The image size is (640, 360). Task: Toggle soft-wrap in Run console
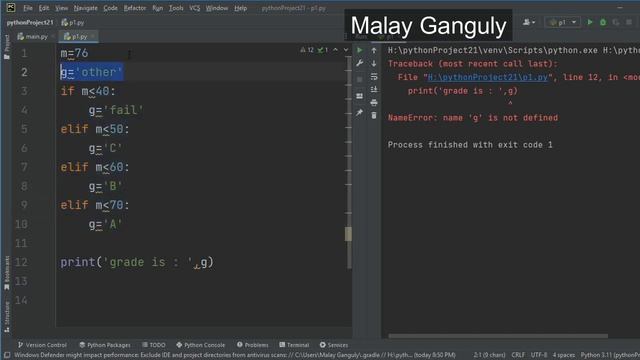(x=374, y=76)
